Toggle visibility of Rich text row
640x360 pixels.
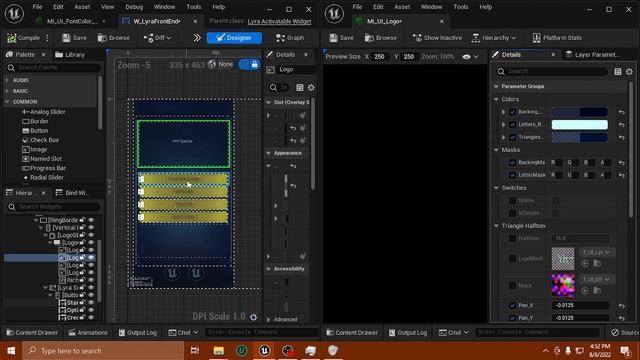coord(91,280)
